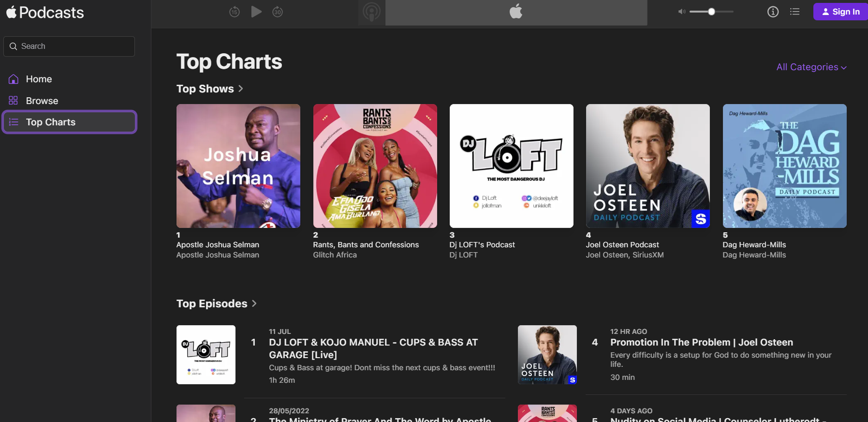Select Top Charts in the sidebar
The image size is (868, 422).
point(50,122)
